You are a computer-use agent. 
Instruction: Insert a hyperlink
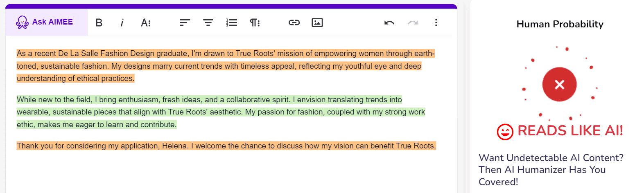click(x=294, y=22)
